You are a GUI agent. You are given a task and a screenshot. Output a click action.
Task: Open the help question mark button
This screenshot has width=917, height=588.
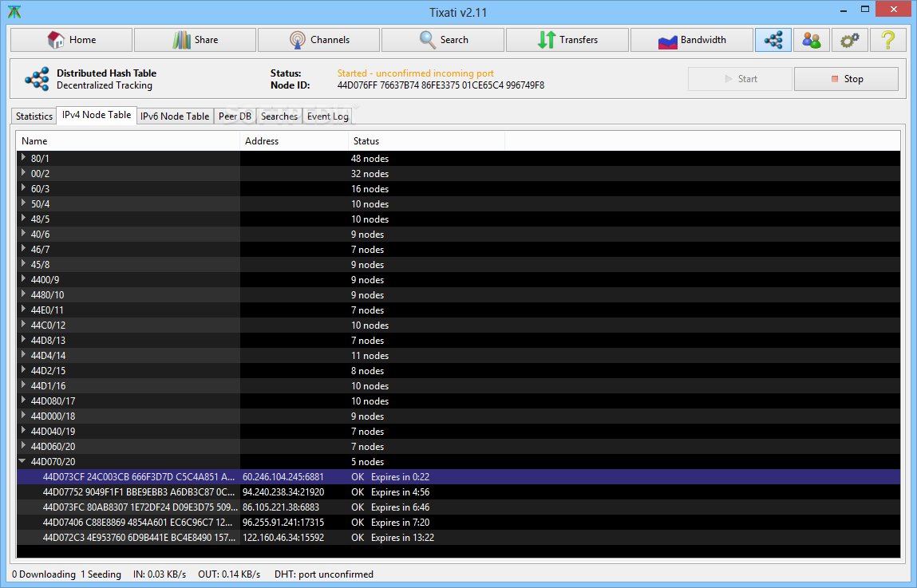[887, 40]
